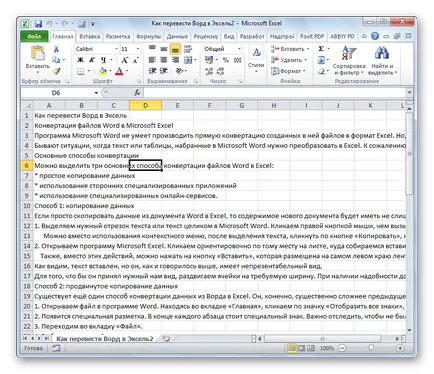Switch to the Данные tab

tap(177, 36)
